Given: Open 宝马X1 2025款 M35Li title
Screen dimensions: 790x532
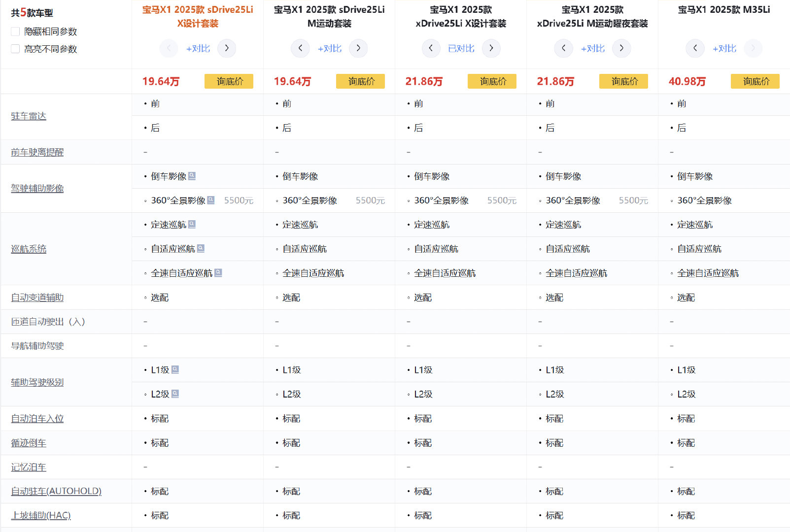Looking at the screenshot, I should (724, 9).
